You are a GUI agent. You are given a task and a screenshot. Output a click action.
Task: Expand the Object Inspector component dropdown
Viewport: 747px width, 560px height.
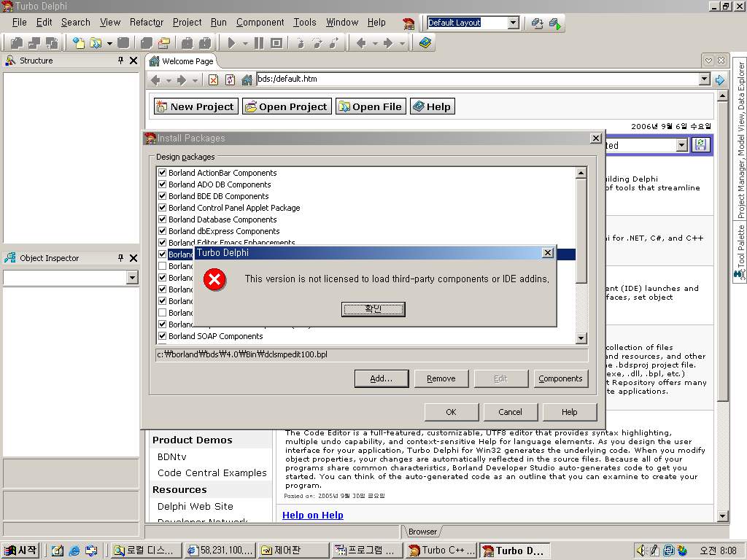point(132,278)
